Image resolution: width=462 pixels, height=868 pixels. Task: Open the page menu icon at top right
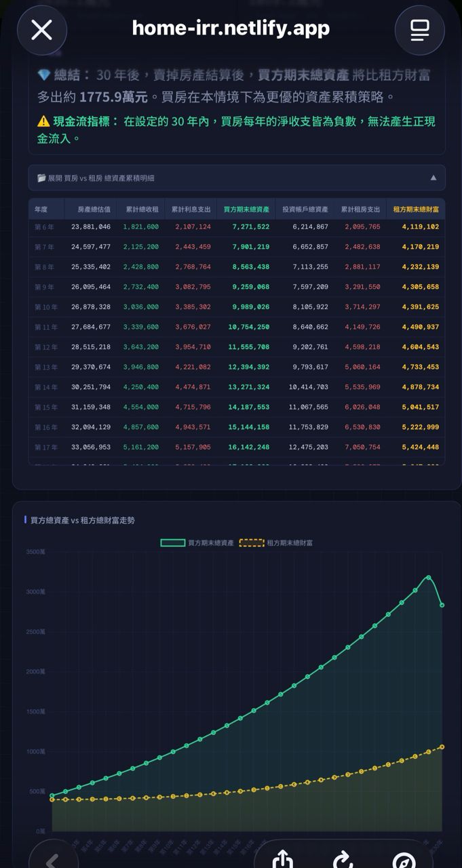[419, 30]
